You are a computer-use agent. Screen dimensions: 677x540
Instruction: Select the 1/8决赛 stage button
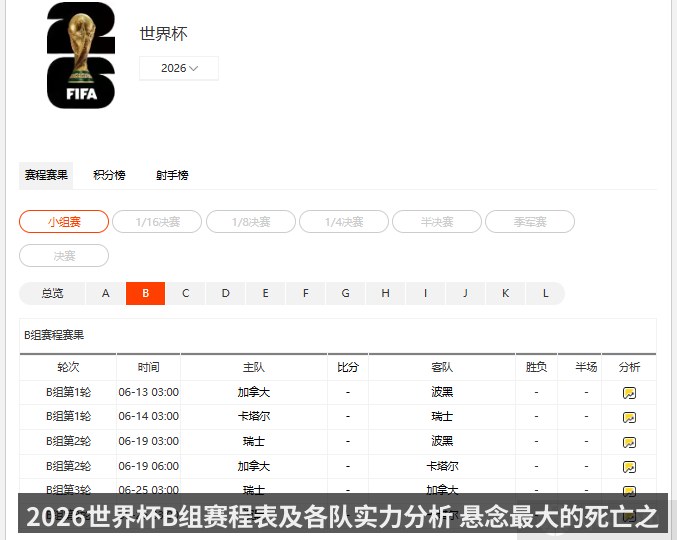[251, 222]
